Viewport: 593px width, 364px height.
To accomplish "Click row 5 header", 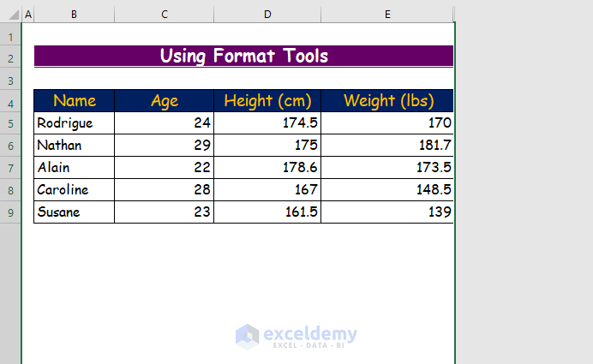I will (10, 123).
